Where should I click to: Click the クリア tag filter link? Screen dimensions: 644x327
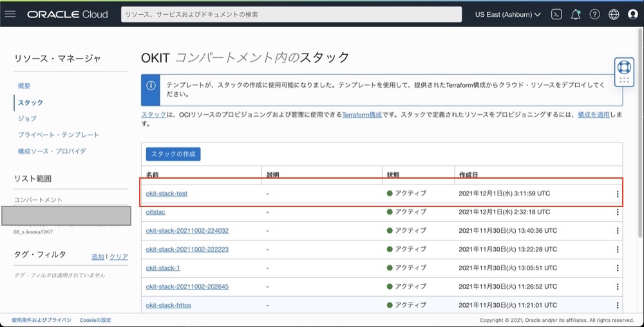pos(118,257)
